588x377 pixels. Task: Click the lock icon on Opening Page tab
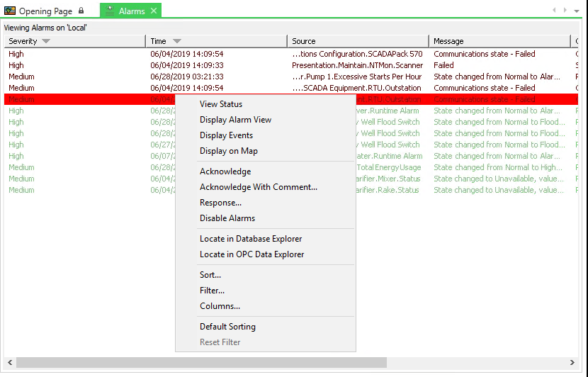(x=81, y=11)
